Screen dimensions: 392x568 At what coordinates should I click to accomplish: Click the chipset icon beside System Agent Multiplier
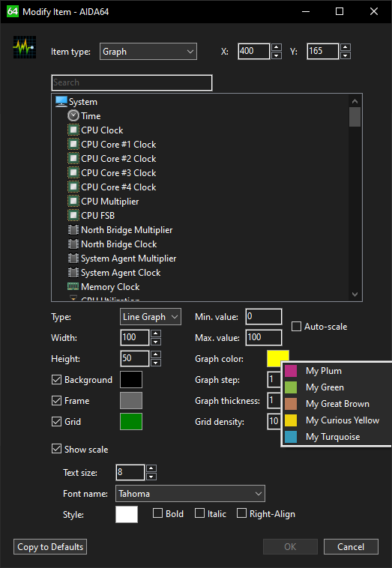coord(73,259)
